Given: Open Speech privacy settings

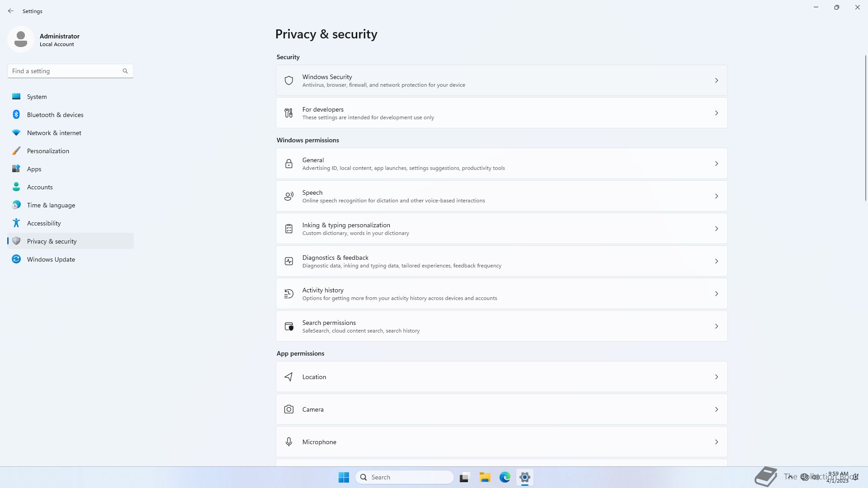Looking at the screenshot, I should (x=502, y=196).
